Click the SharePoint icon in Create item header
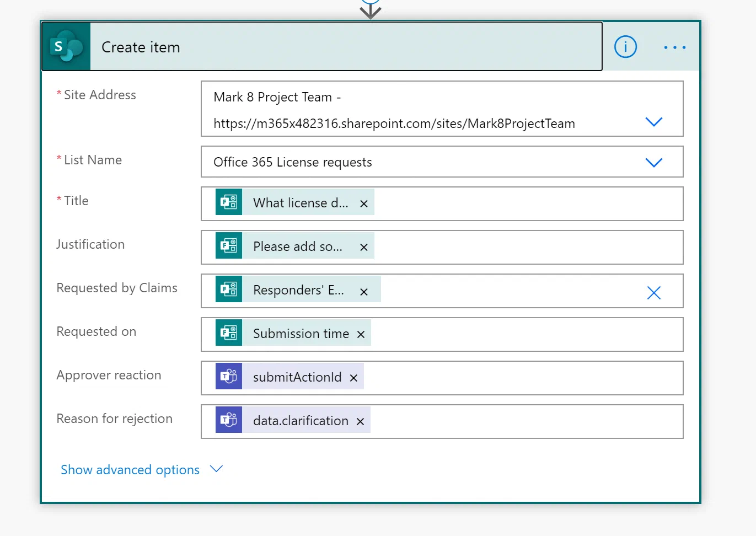The width and height of the screenshot is (756, 536). [66, 46]
